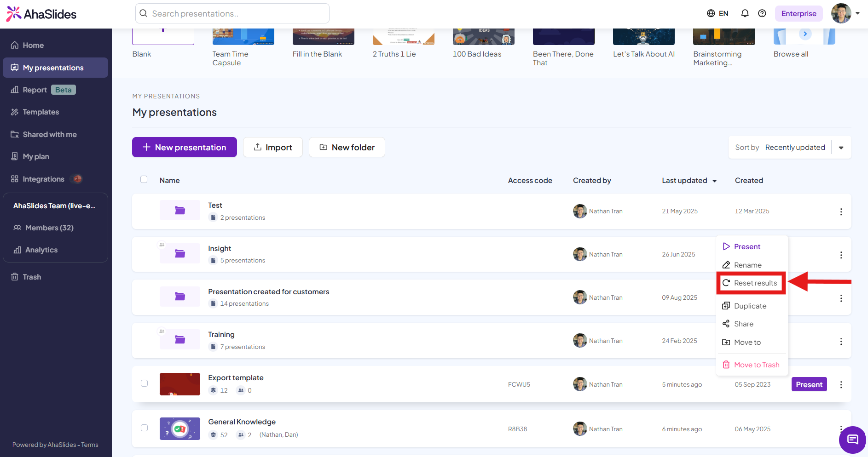Viewport: 868px width, 457px height.
Task: Open the notifications bell icon
Action: [x=745, y=13]
